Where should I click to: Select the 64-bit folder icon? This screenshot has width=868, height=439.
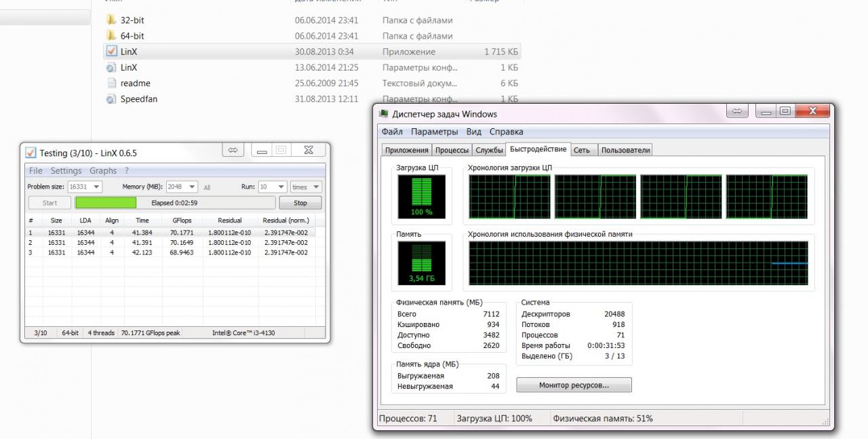tap(111, 36)
